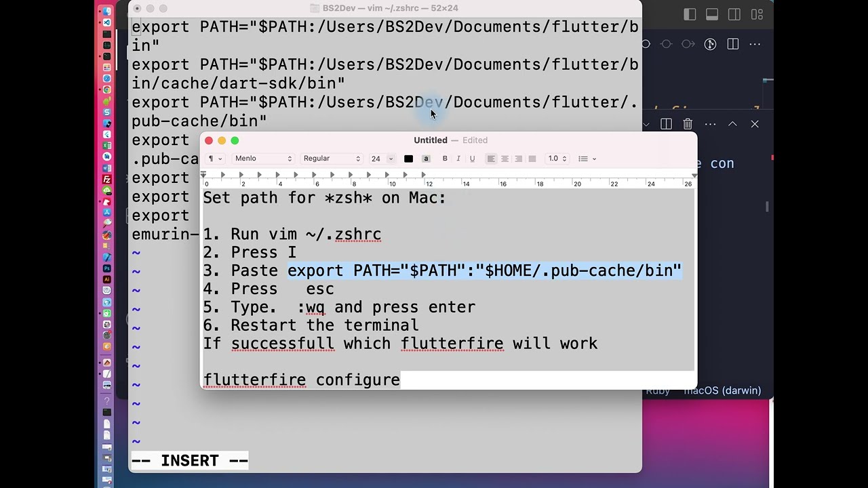This screenshot has height=488, width=868.
Task: Open App Store from the Dock
Action: [x=106, y=213]
